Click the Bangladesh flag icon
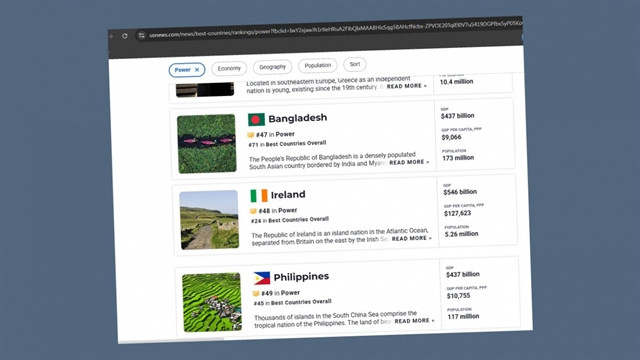 pos(256,119)
